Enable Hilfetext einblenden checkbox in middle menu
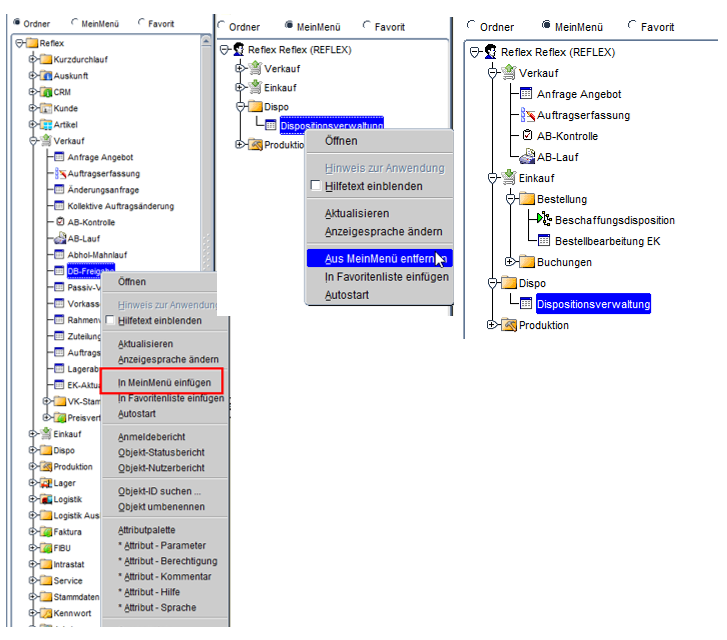Viewport: 727px width, 640px height. (x=316, y=186)
